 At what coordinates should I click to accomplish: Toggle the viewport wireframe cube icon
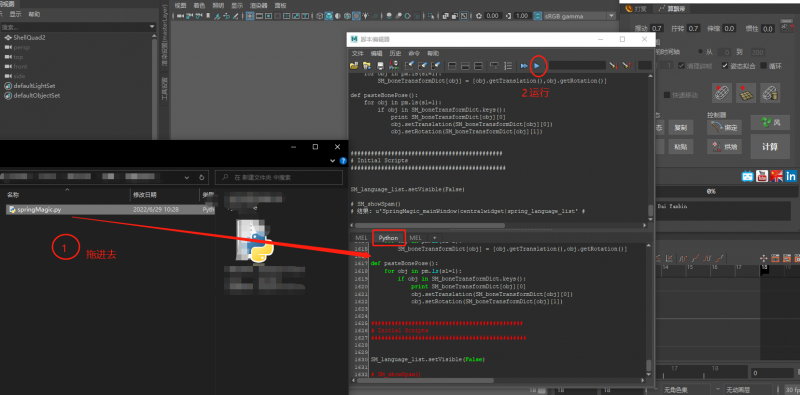pyautogui.click(x=319, y=16)
